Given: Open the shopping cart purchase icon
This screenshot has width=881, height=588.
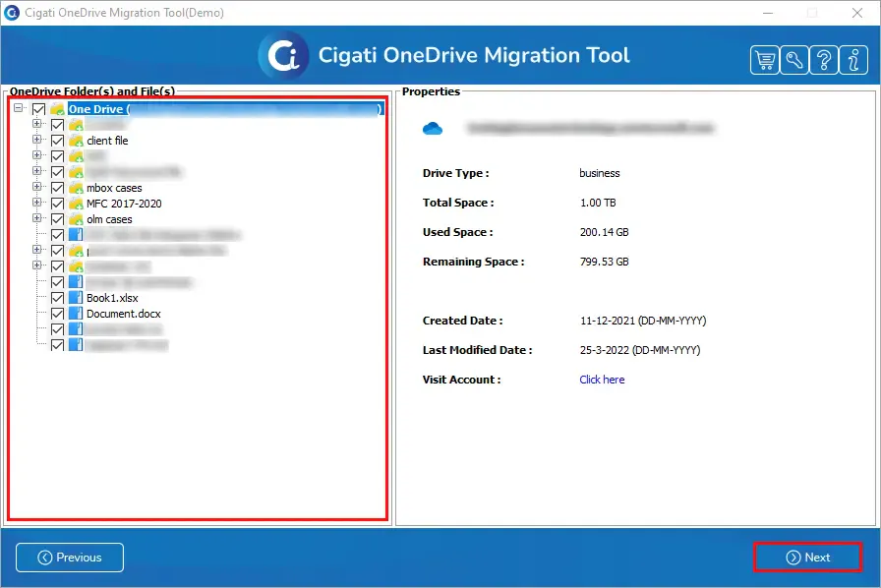Looking at the screenshot, I should (x=765, y=60).
